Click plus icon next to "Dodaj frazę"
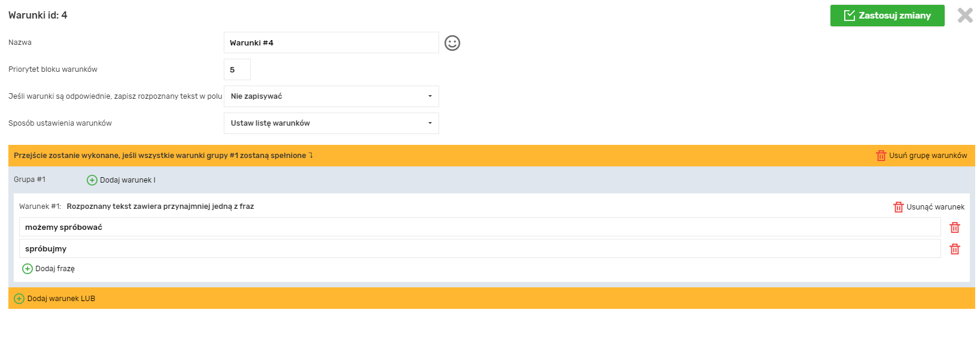980x337 pixels. pos(28,269)
